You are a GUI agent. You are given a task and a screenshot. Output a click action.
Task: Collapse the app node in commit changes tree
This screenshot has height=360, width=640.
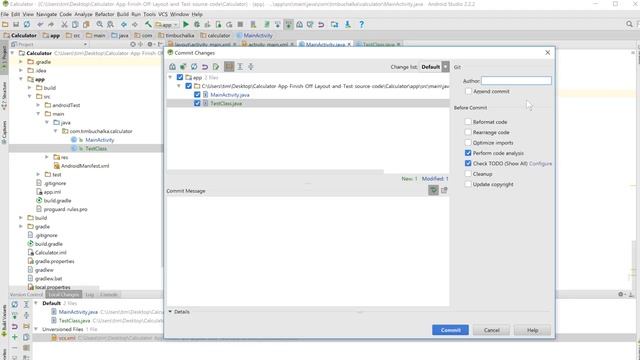point(170,77)
